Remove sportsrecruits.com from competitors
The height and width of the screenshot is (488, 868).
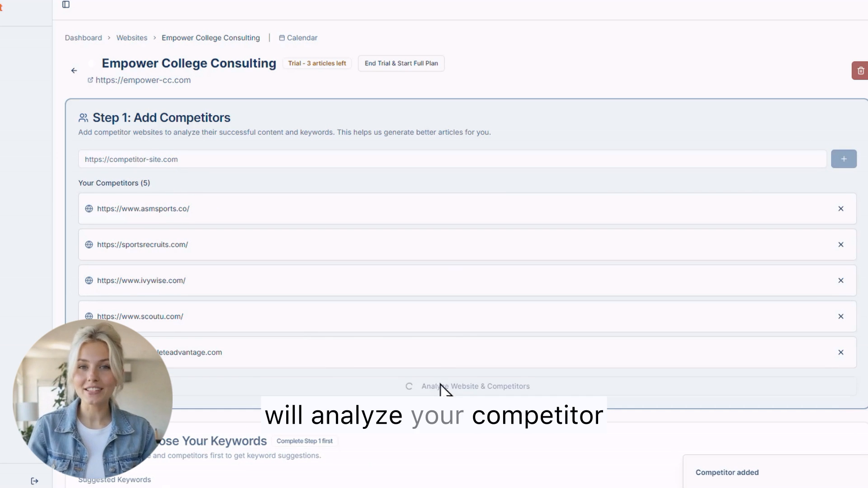841,244
